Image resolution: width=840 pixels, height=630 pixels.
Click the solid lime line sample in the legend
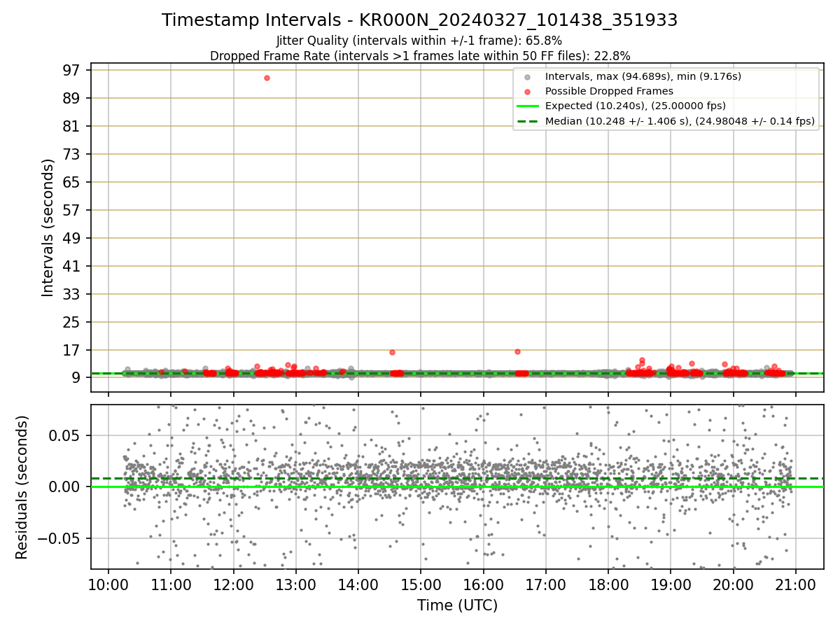(x=528, y=106)
